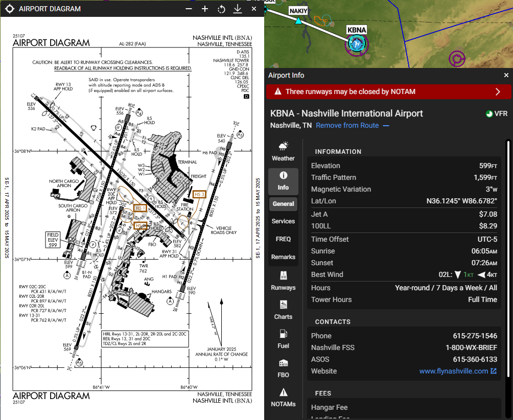Click the FIELD ELEV 599 box on diagram
This screenshot has width=513, height=420.
53,240
